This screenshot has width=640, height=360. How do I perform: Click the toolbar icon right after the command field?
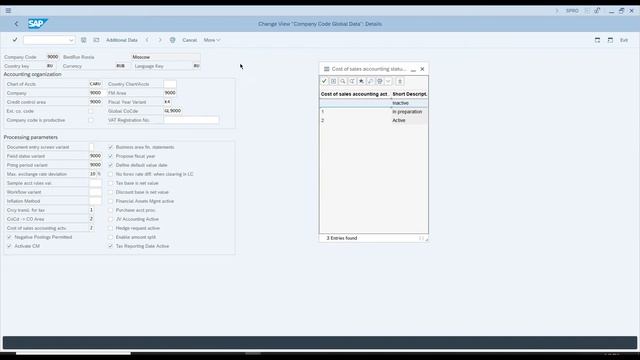(x=83, y=40)
